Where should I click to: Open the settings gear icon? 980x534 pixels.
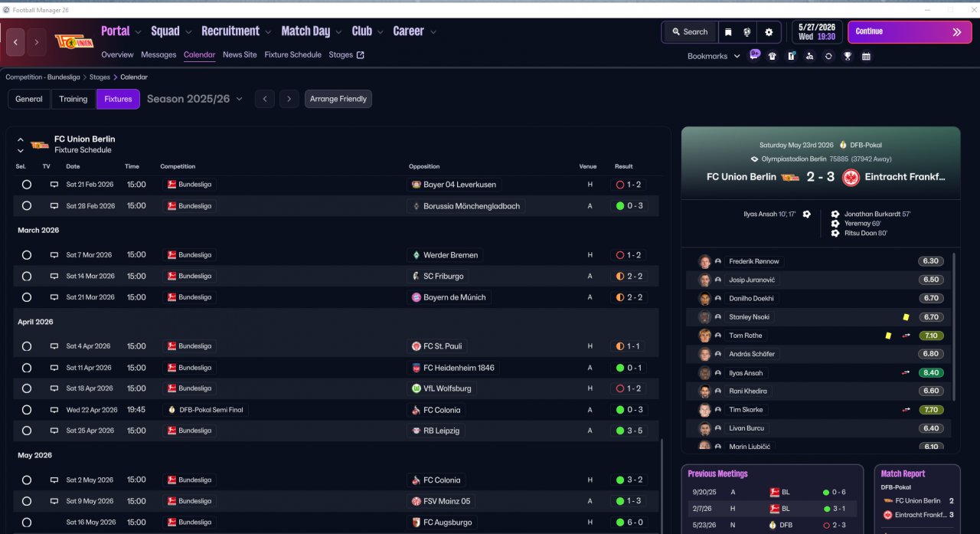[769, 32]
